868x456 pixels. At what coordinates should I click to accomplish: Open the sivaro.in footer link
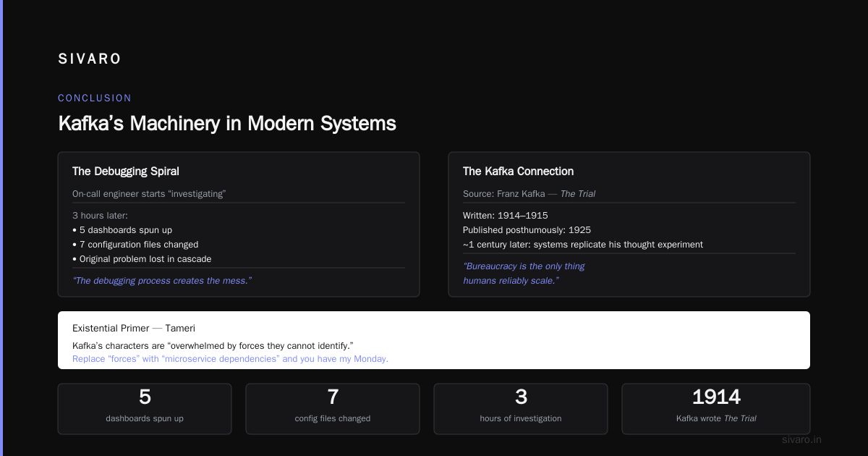[802, 439]
